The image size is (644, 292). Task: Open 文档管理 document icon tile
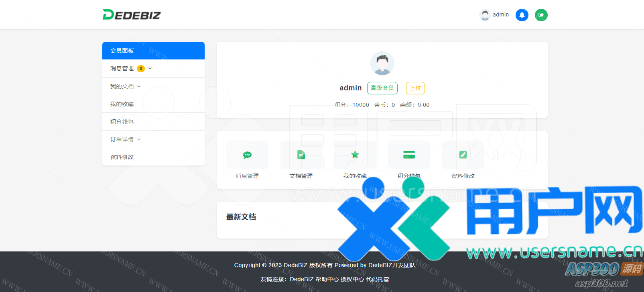pyautogui.click(x=301, y=155)
